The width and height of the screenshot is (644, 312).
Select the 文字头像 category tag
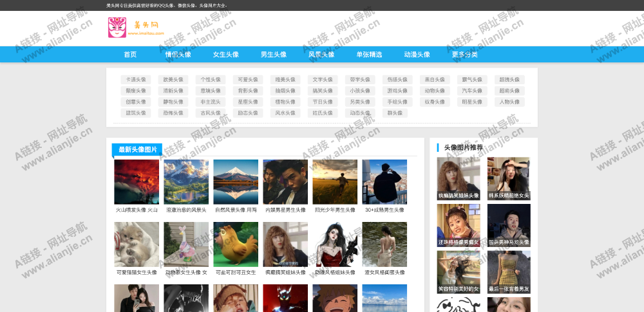323,80
